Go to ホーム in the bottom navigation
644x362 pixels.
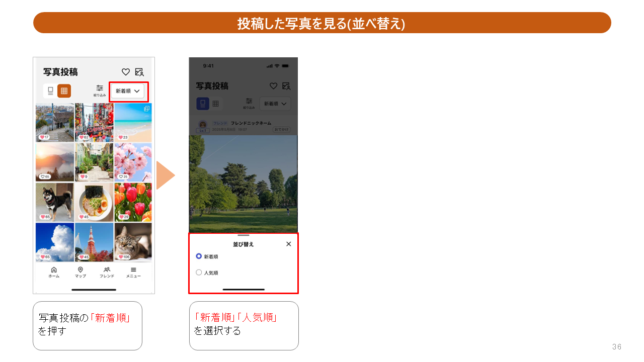(x=54, y=273)
